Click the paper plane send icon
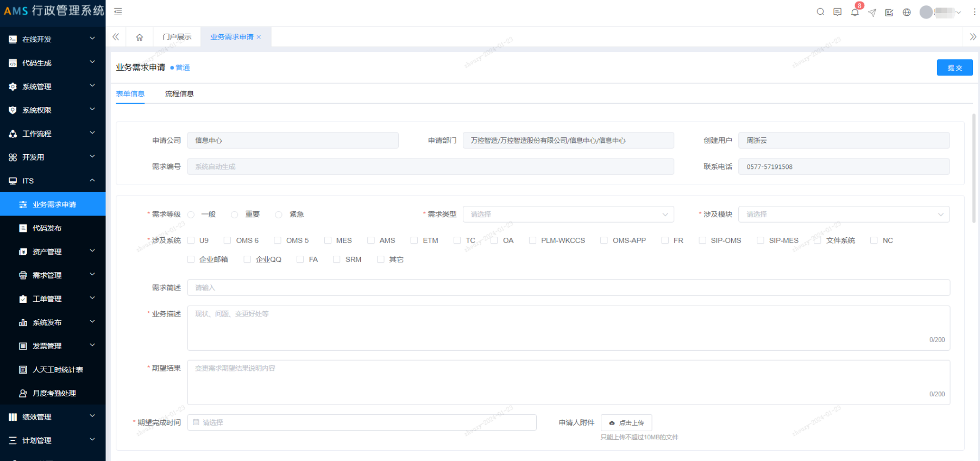Viewport: 980px width, 461px height. [872, 12]
